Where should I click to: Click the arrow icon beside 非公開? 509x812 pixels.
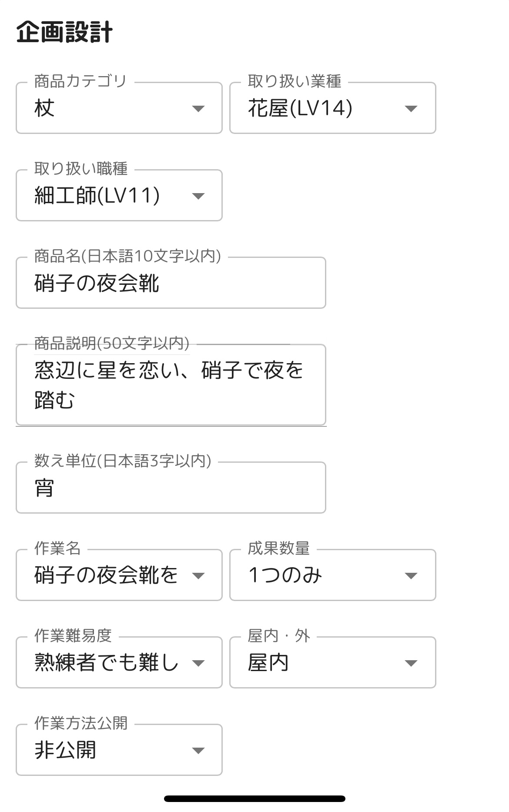[x=198, y=751]
